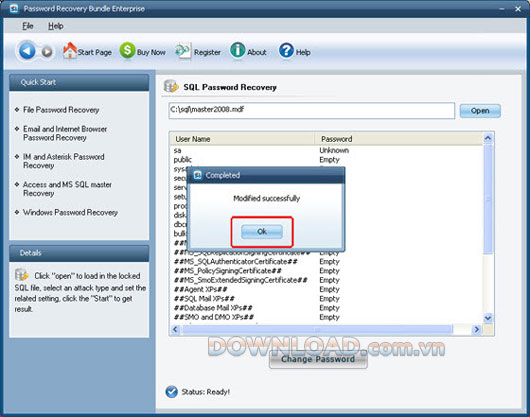
Task: Select the ##SQL Mail XPs## row
Action: click(327, 299)
